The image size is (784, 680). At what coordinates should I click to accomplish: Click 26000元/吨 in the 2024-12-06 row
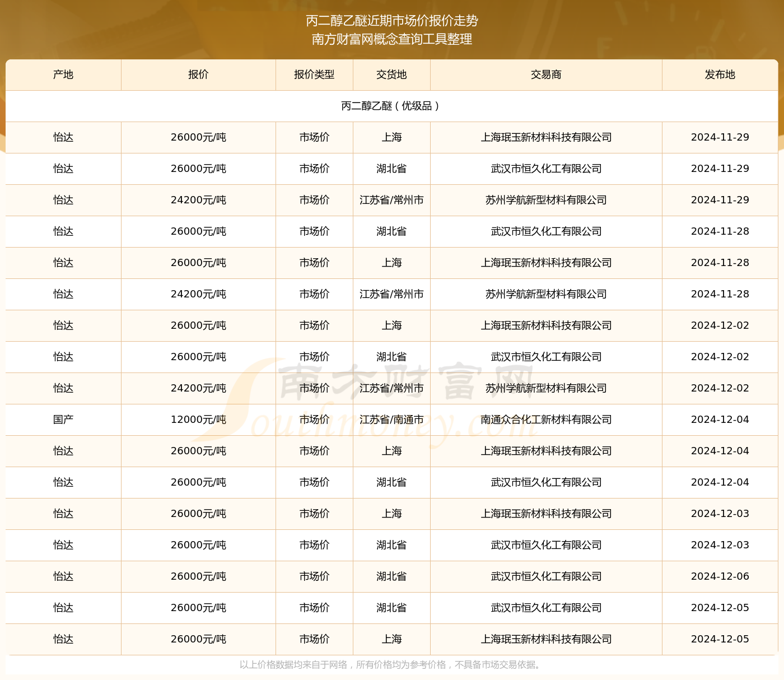tap(198, 576)
